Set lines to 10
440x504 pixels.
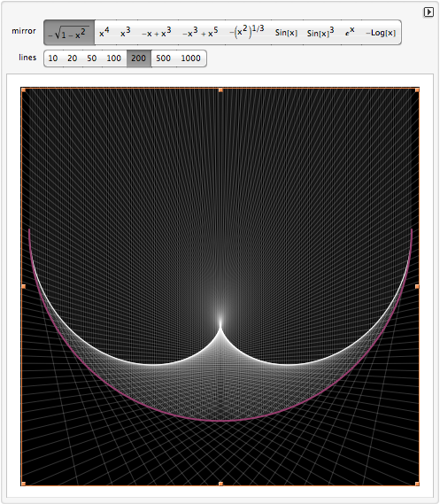(x=53, y=58)
